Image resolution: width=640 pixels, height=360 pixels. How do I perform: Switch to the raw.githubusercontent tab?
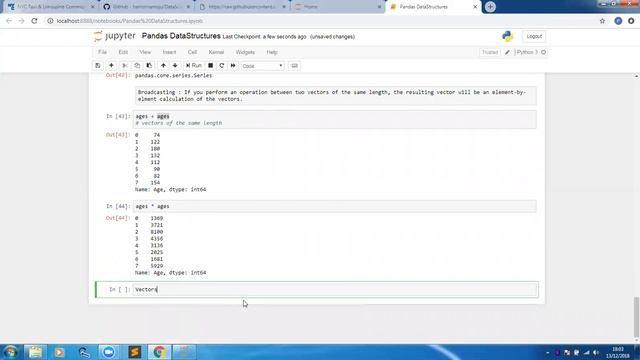pyautogui.click(x=242, y=7)
